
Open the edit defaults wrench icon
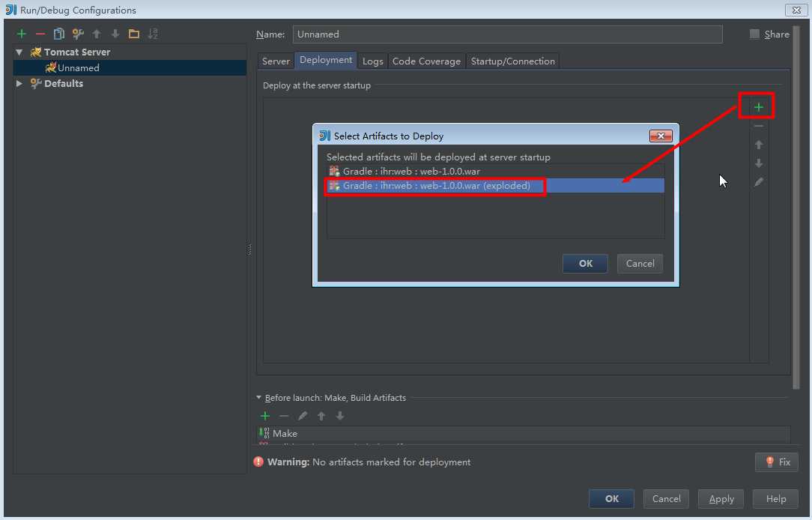coord(78,34)
